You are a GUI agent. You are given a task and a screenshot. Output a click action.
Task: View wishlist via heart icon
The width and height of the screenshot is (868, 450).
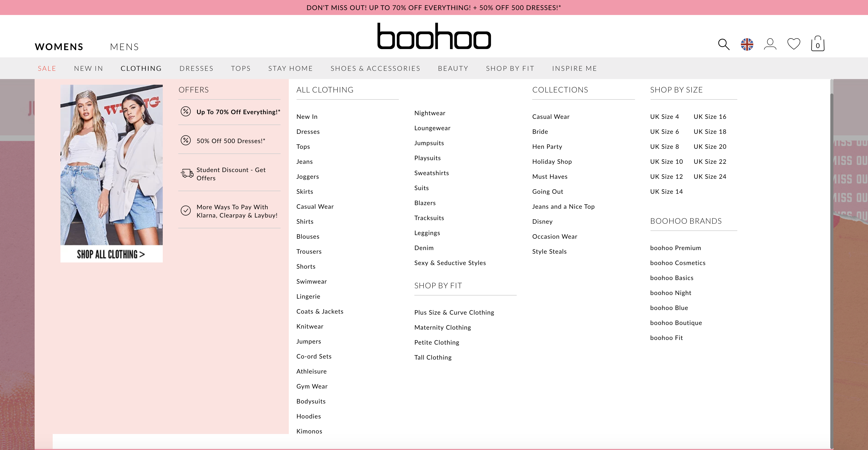pos(794,44)
